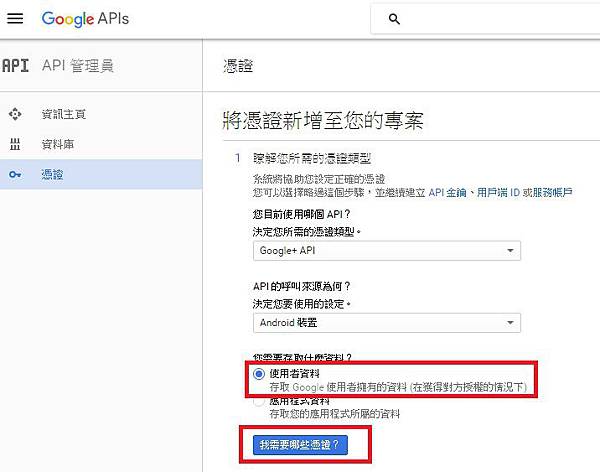Click the 資訊主頁 dashboard icon
This screenshot has height=472, width=600.
15,114
